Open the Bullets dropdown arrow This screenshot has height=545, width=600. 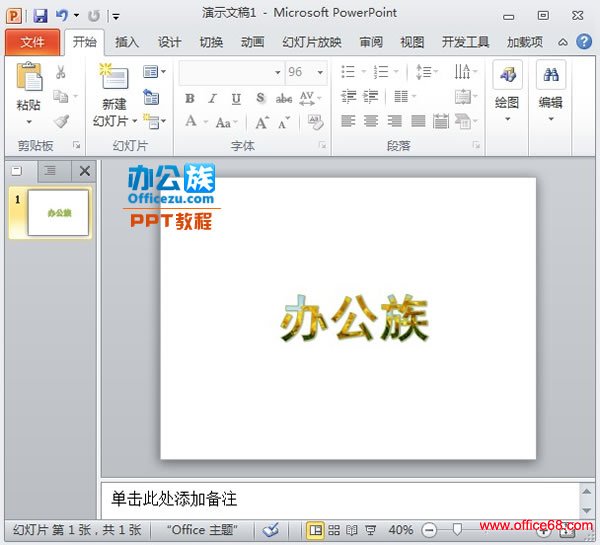[364, 72]
